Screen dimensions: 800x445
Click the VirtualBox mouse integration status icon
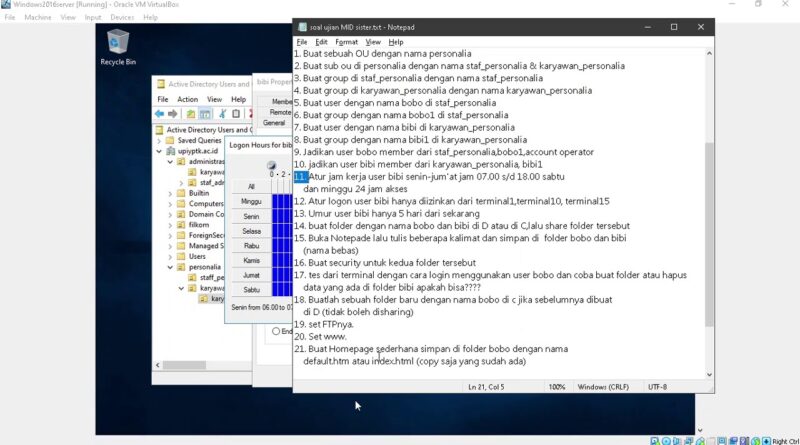(756, 441)
